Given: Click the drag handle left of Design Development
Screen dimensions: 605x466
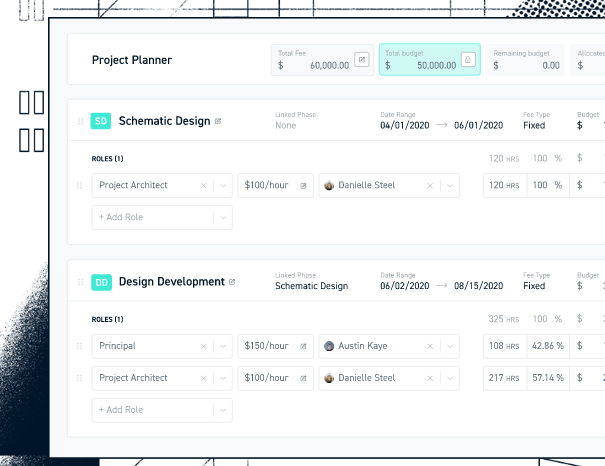Looking at the screenshot, I should click(81, 282).
